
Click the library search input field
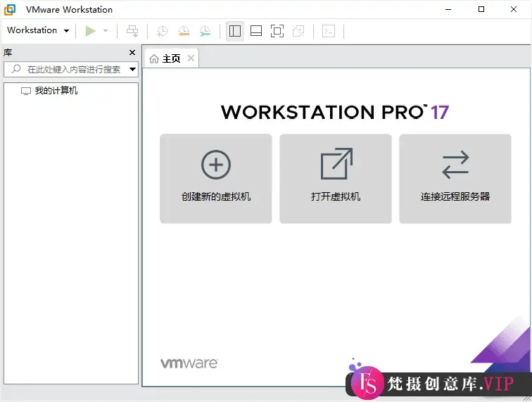pyautogui.click(x=71, y=69)
